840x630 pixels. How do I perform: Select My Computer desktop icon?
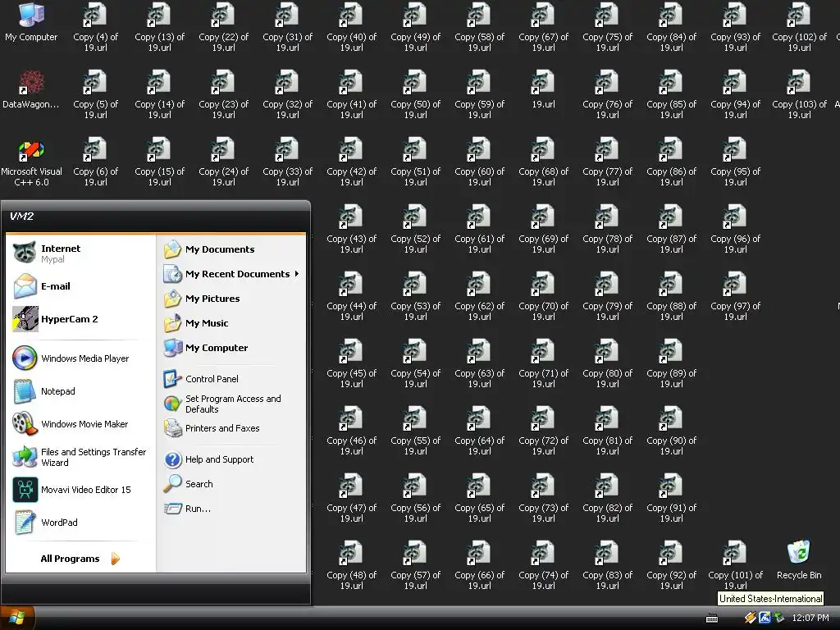pos(31,24)
